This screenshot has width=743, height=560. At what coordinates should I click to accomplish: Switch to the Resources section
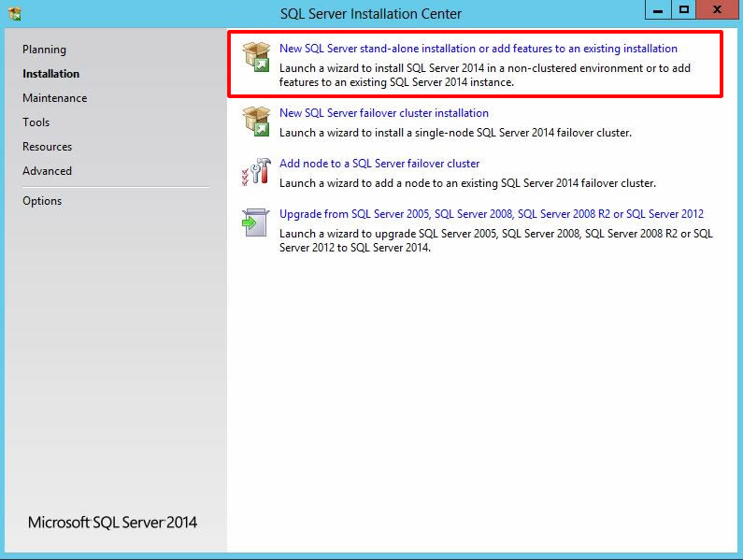point(47,147)
